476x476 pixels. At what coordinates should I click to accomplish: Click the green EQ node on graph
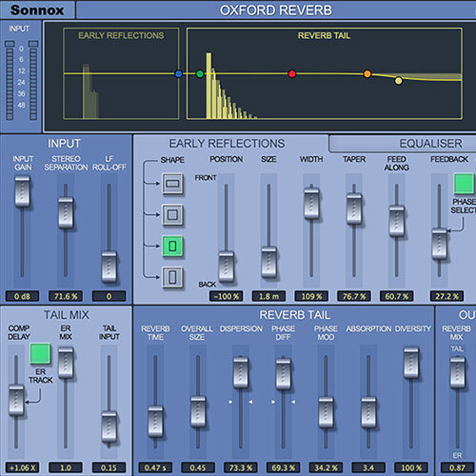[200, 74]
